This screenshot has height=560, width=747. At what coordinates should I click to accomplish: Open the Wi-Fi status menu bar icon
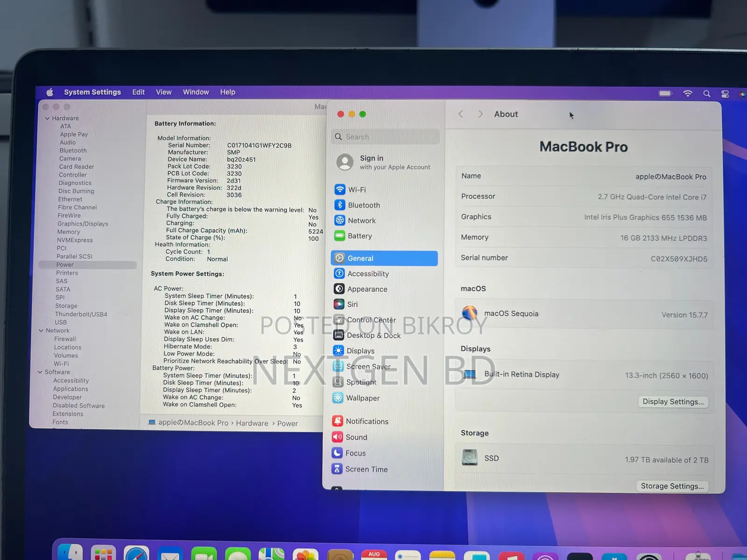(688, 93)
